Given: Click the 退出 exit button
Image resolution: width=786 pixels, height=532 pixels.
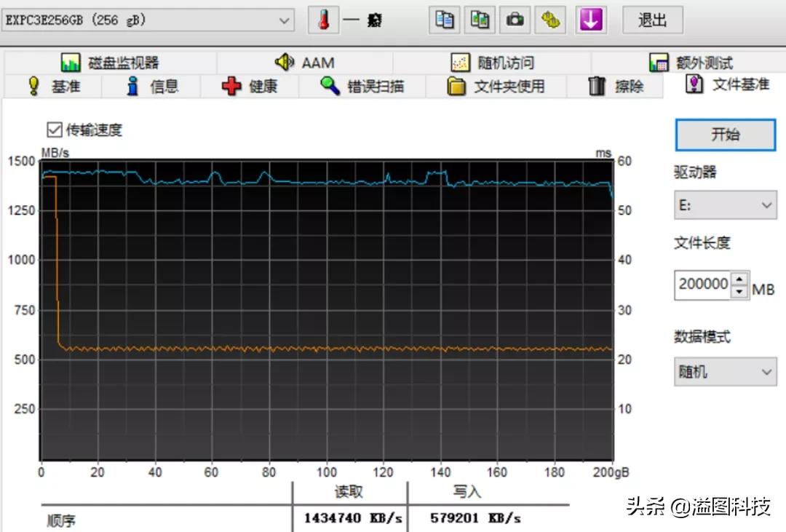Looking at the screenshot, I should point(652,20).
